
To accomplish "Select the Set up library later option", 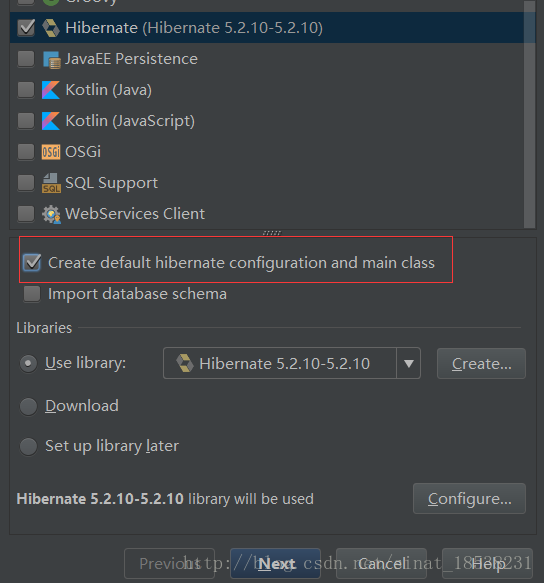I will click(x=28, y=446).
